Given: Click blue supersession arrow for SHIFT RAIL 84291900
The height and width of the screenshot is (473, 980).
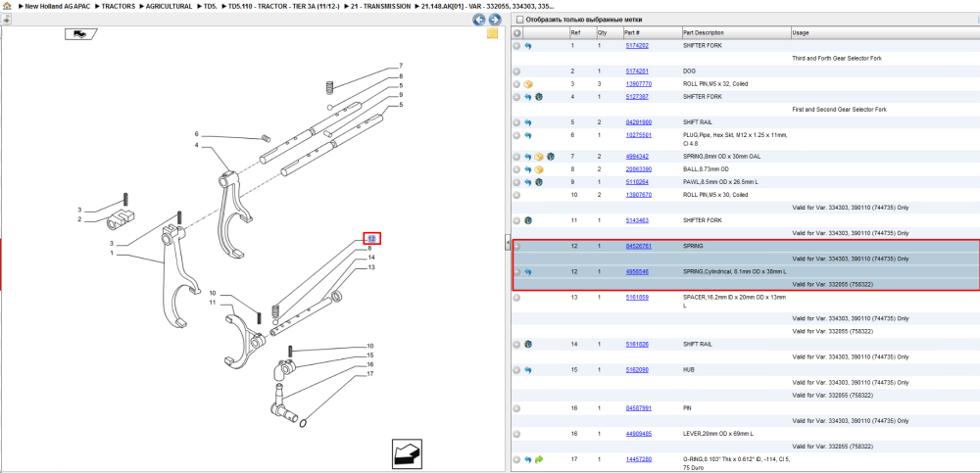Looking at the screenshot, I should (x=528, y=122).
